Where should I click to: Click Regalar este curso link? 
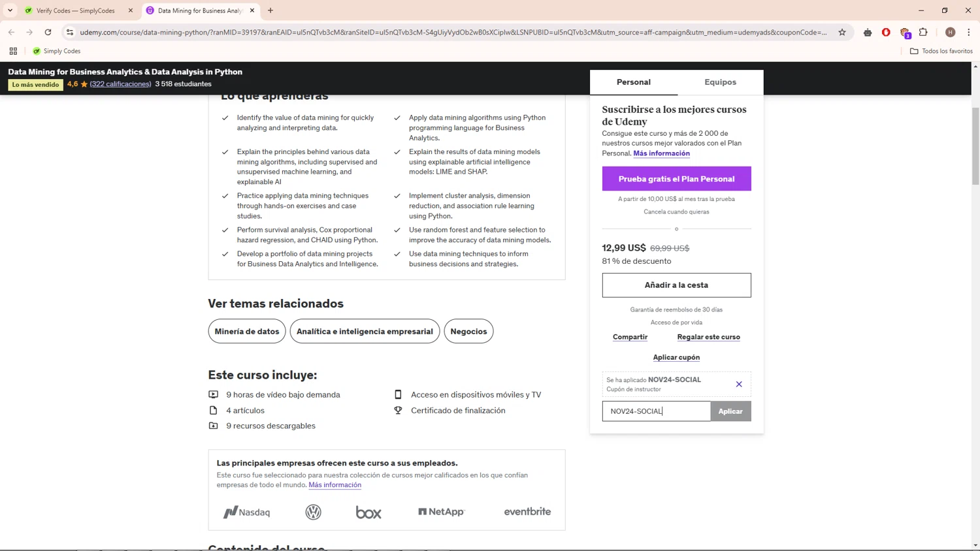tap(708, 337)
